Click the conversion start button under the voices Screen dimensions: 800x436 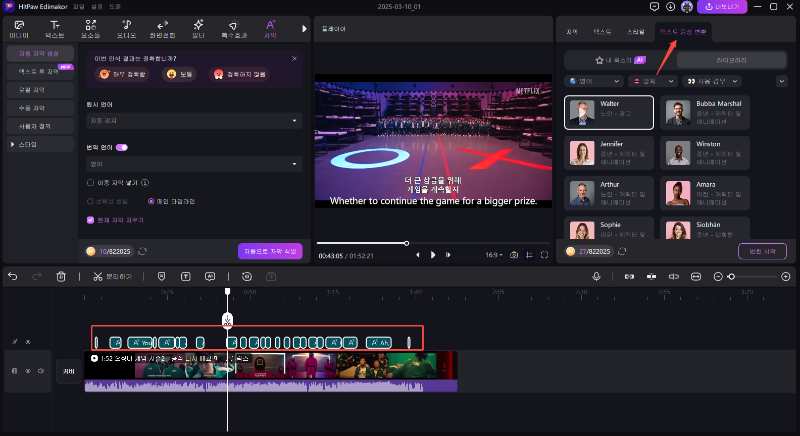pos(762,251)
